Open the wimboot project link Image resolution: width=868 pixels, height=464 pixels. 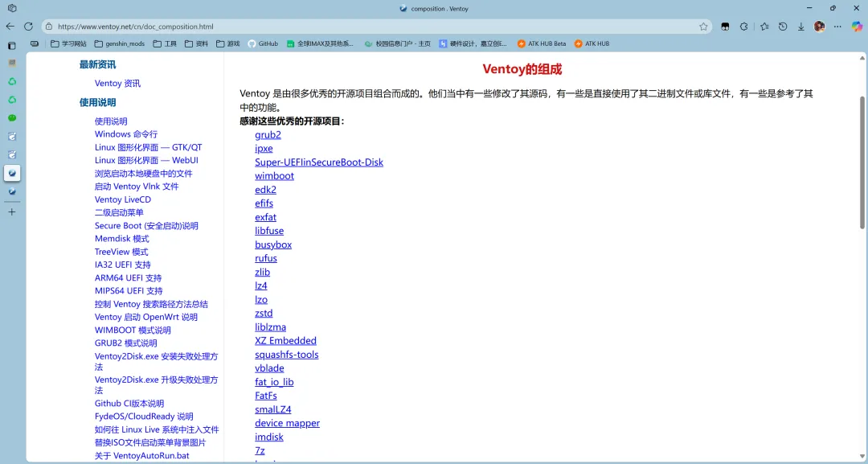point(275,176)
